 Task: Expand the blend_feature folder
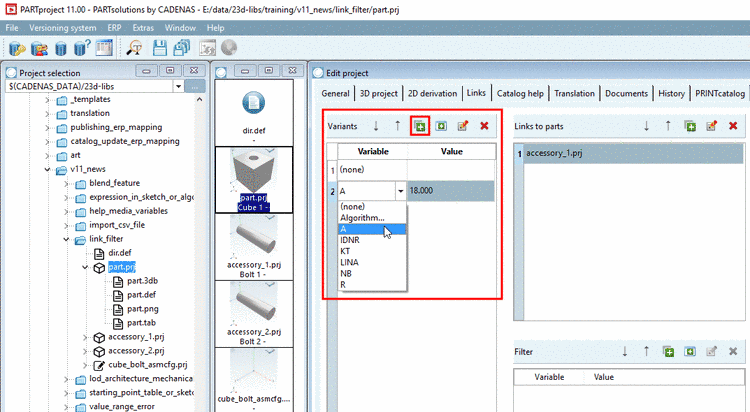coord(66,183)
